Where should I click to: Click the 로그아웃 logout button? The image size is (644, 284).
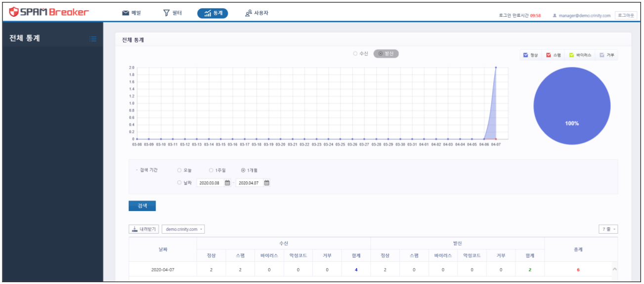pyautogui.click(x=626, y=15)
